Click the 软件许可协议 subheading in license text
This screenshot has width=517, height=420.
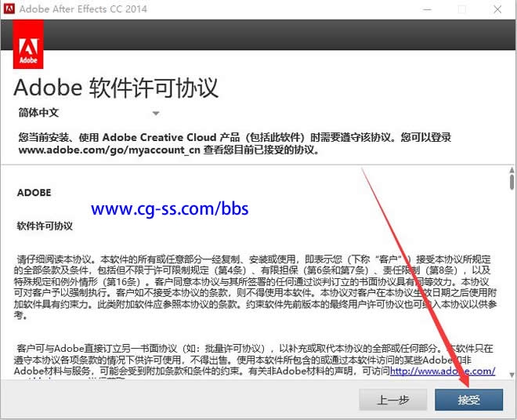click(x=45, y=226)
